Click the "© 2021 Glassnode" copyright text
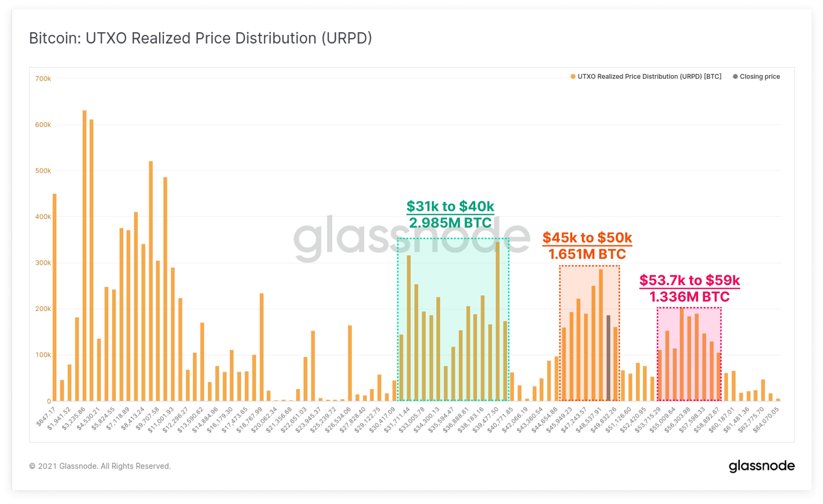 tap(100, 466)
